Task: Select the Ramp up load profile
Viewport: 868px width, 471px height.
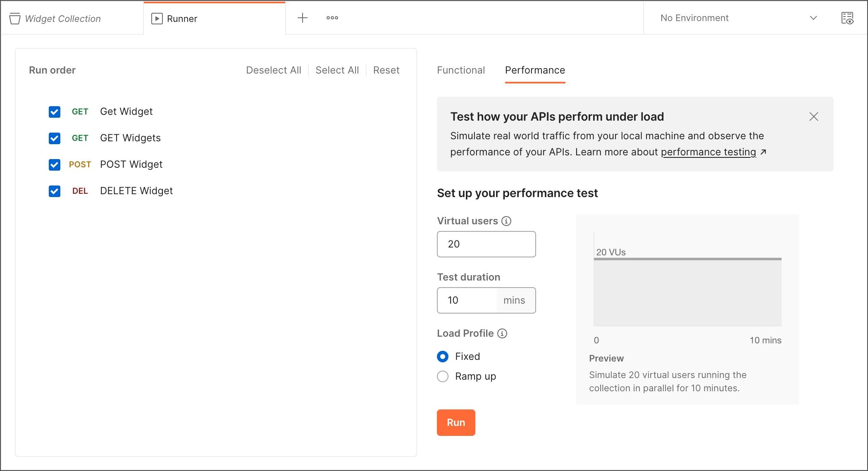Action: click(x=442, y=376)
